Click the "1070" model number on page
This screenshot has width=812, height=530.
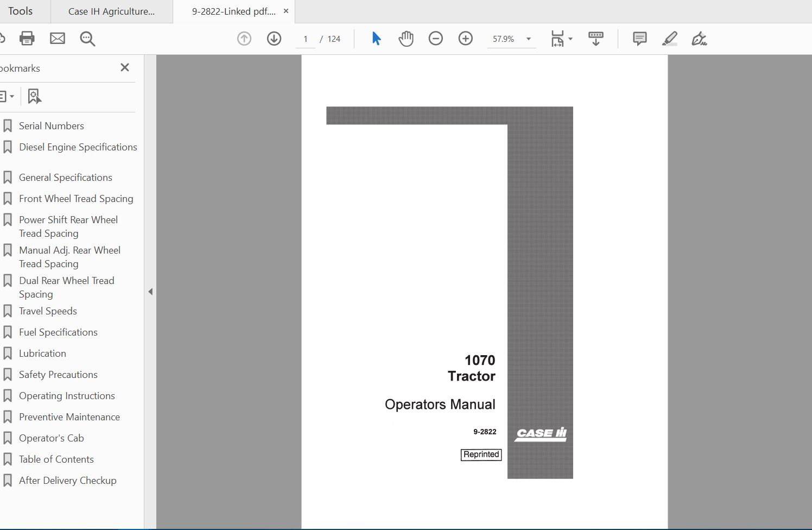click(480, 360)
